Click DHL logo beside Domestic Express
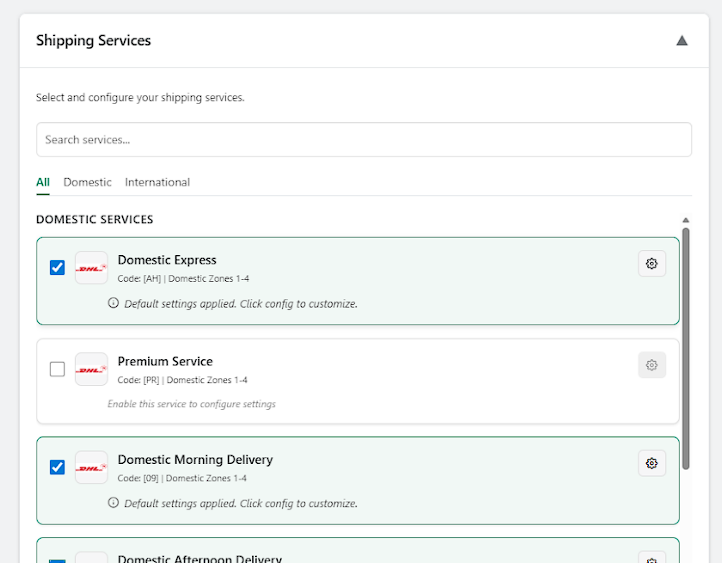722x563 pixels. click(x=91, y=268)
